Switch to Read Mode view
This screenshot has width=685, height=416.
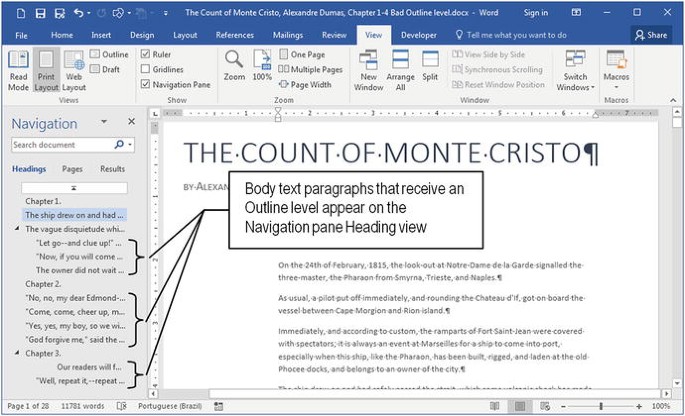18,70
